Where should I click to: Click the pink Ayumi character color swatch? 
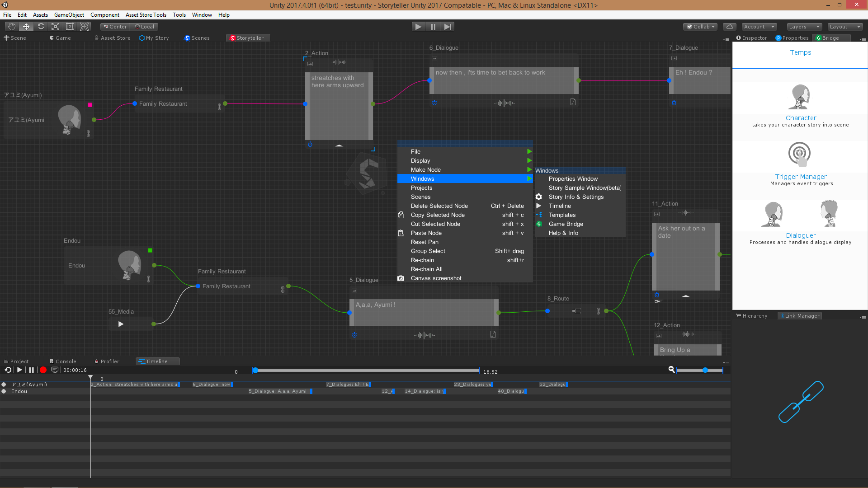click(x=90, y=105)
